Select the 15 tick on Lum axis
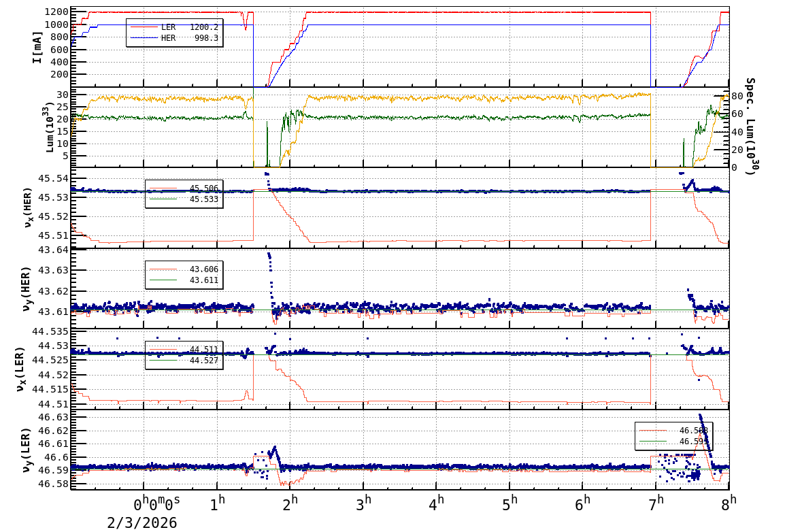 point(63,131)
